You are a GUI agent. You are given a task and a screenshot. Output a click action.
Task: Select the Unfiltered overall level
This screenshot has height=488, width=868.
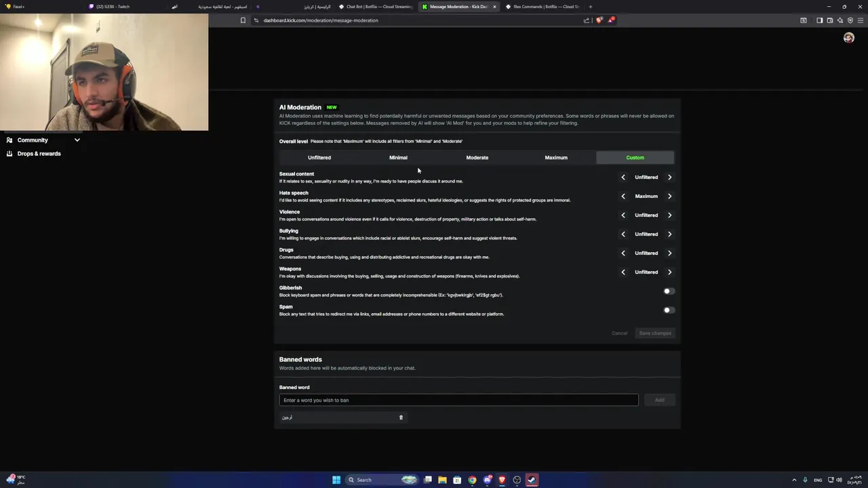[x=319, y=158]
